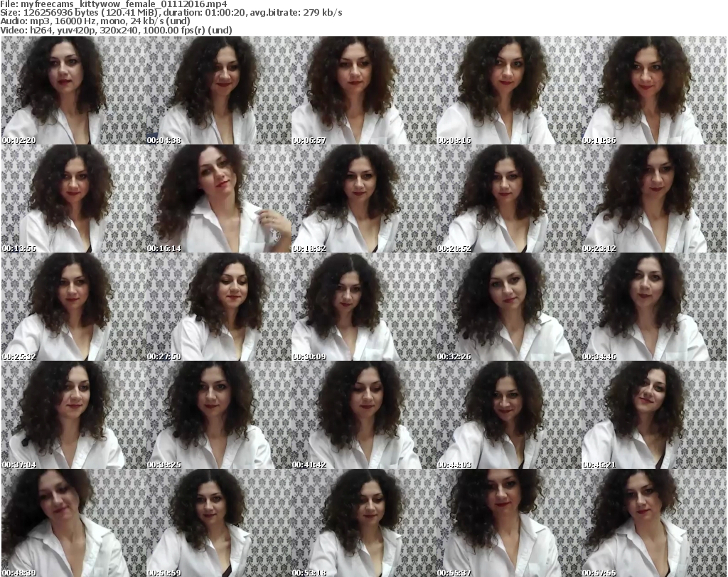This screenshot has width=728, height=577.
Task: Click the Video codec info line
Action: point(127,30)
